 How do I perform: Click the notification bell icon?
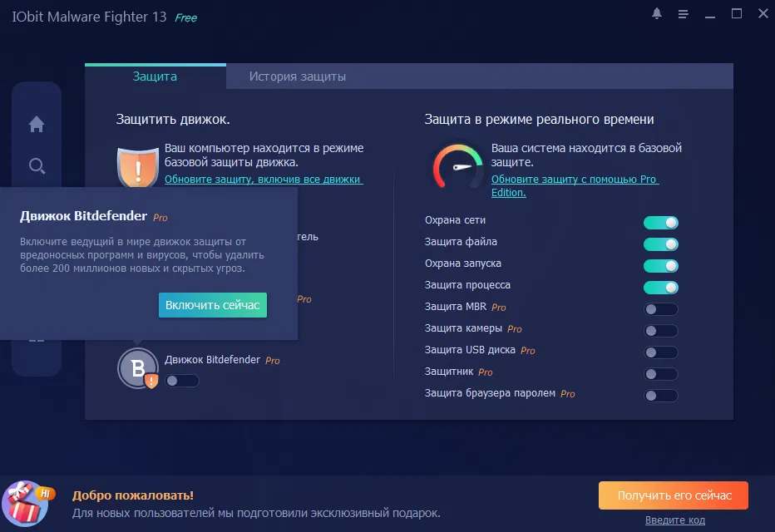pos(656,13)
